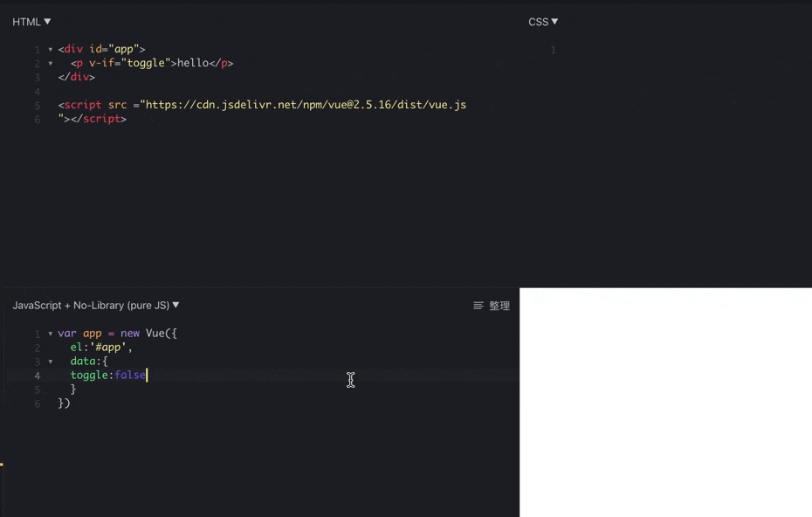812x517 pixels.
Task: Click the tidy lines icon beside 整理
Action: click(478, 305)
